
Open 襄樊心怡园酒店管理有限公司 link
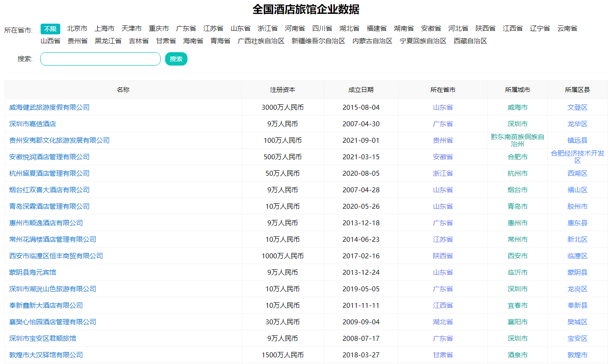[x=53, y=322]
